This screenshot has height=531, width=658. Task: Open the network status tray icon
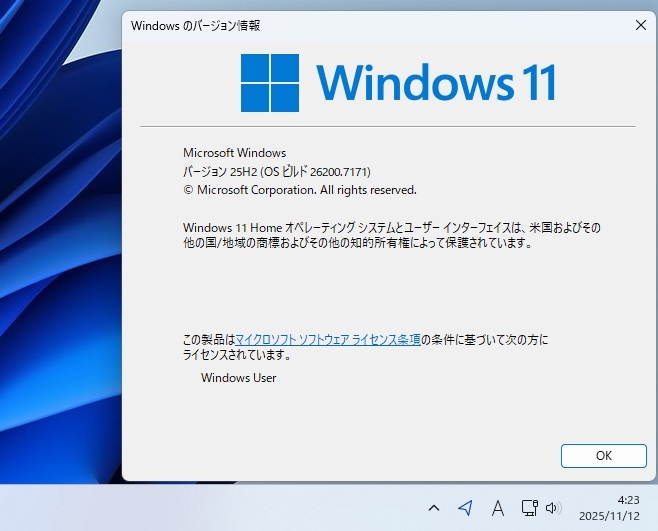[x=530, y=508]
